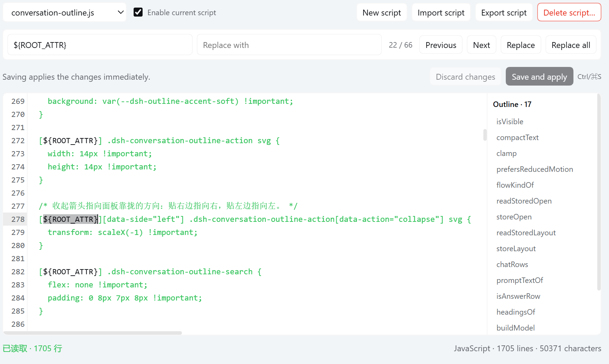Jump to buildModel in the outline

tap(515, 328)
